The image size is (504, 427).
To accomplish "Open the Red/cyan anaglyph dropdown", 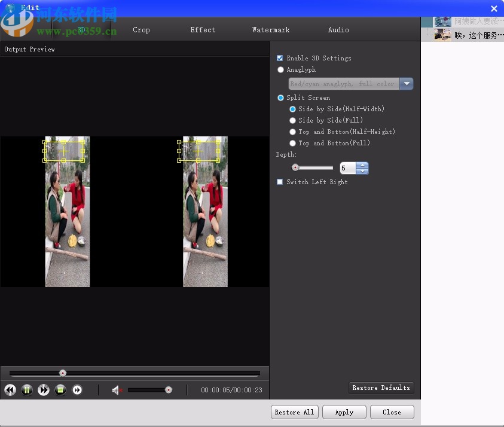I will pyautogui.click(x=407, y=84).
